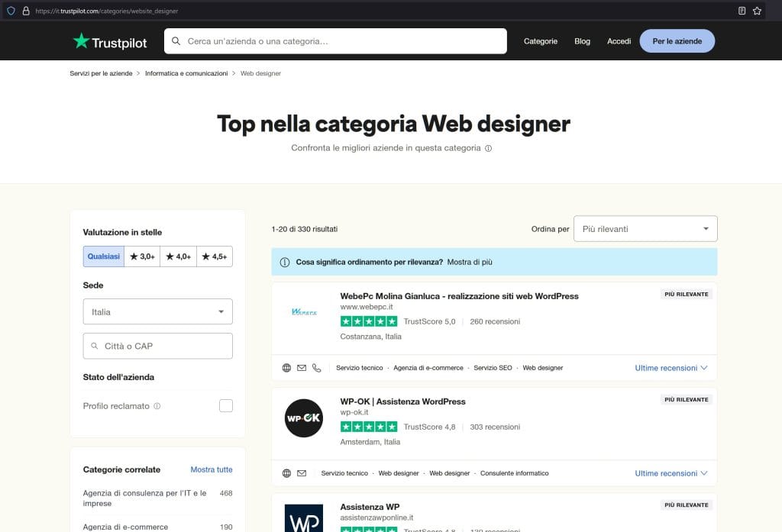This screenshot has height=532, width=782.
Task: Click the search magnifier icon in header
Action: tap(176, 41)
